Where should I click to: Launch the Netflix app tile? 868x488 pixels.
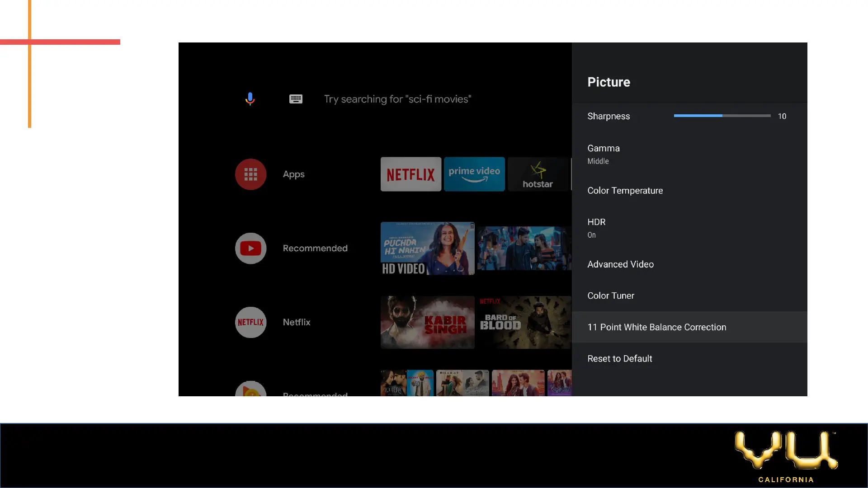tap(410, 174)
